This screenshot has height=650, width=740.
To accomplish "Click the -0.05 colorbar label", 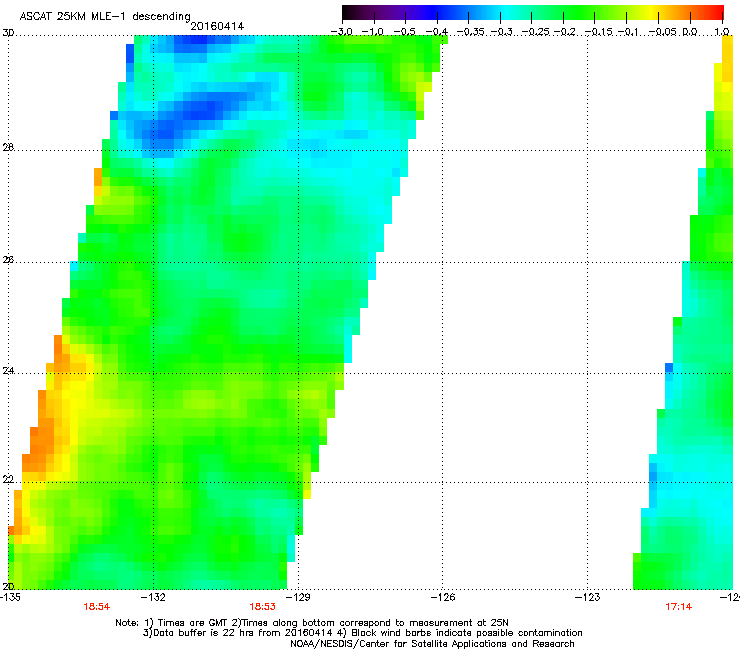I will 664,32.
